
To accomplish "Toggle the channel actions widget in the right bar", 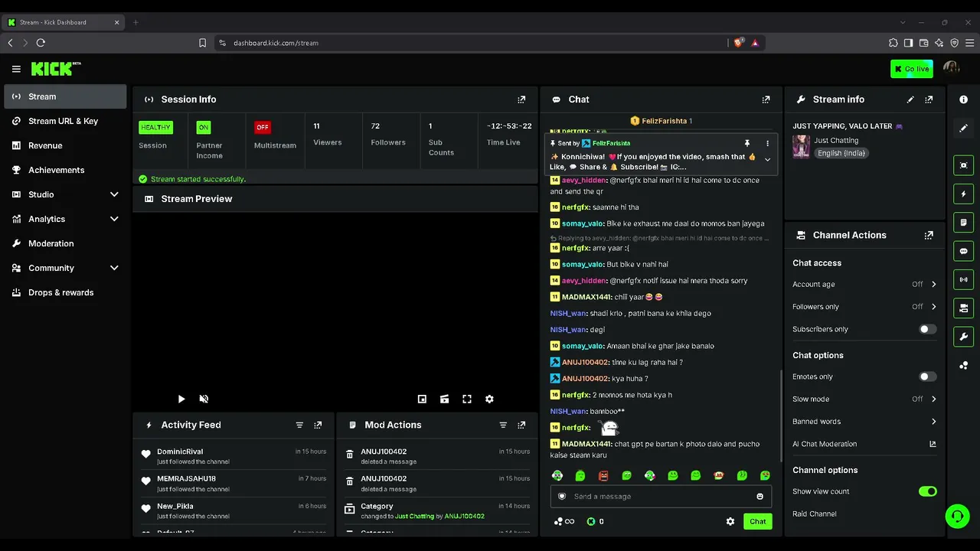I will pyautogui.click(x=963, y=308).
